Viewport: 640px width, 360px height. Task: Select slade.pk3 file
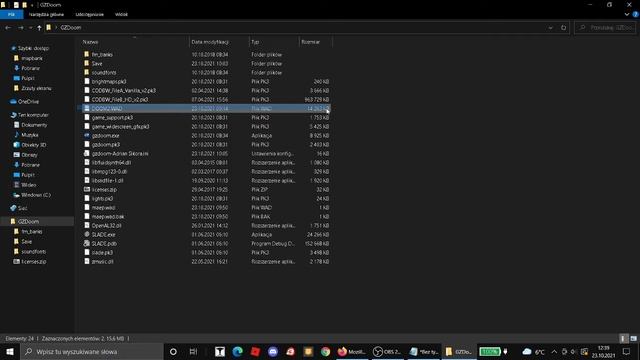pos(102,252)
